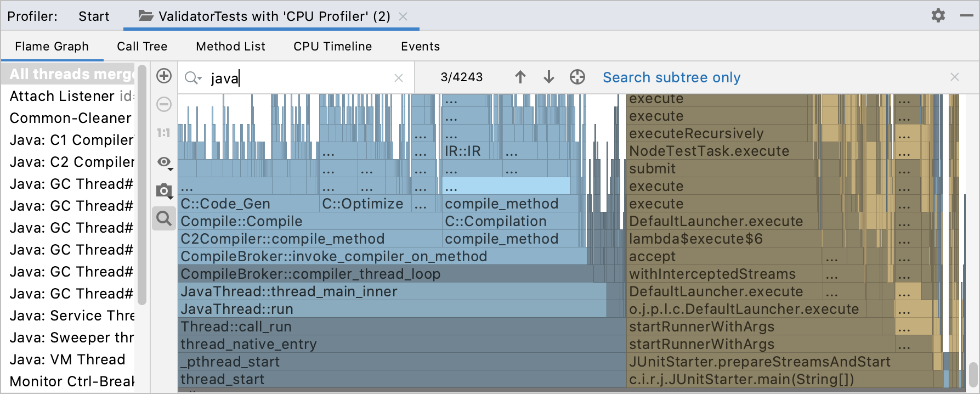Jump to previous search occurrence
This screenshot has width=980, height=394.
520,77
